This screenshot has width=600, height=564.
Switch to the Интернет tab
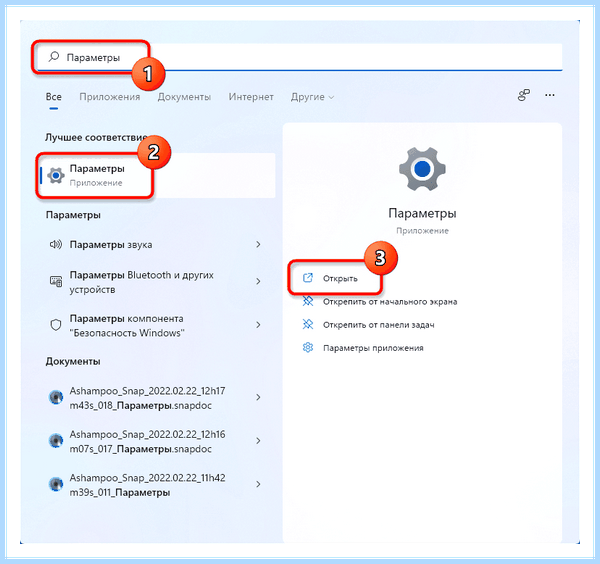(251, 97)
